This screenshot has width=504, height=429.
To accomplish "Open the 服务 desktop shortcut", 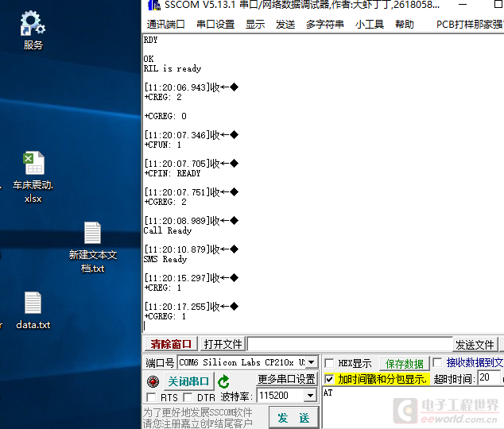I will 33,30.
